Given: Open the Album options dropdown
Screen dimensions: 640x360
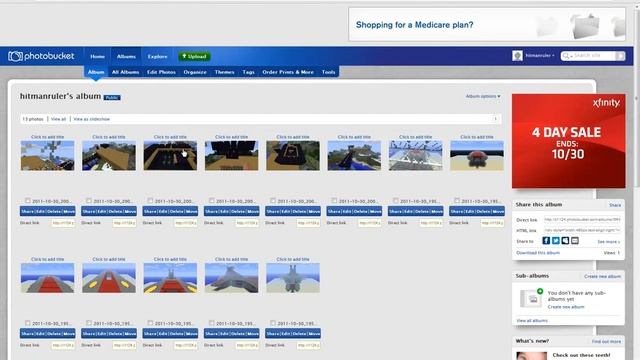Looking at the screenshot, I should click(x=483, y=96).
